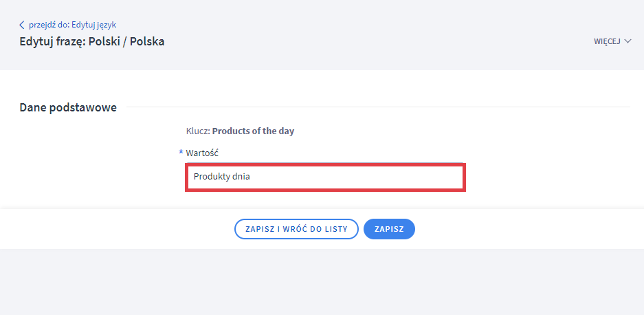This screenshot has width=644, height=315.
Task: Select the 'Dane podstawowe' section heading
Action: click(68, 107)
